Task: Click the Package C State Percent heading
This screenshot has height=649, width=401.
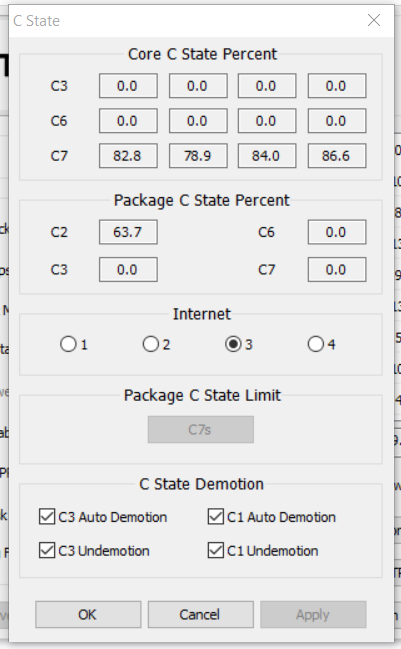Action: (x=202, y=200)
